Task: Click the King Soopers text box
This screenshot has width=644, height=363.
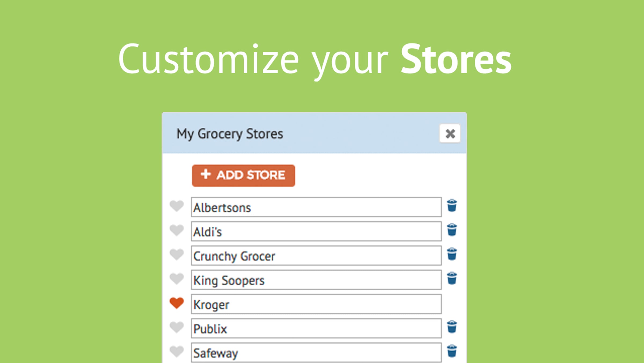Action: (316, 280)
